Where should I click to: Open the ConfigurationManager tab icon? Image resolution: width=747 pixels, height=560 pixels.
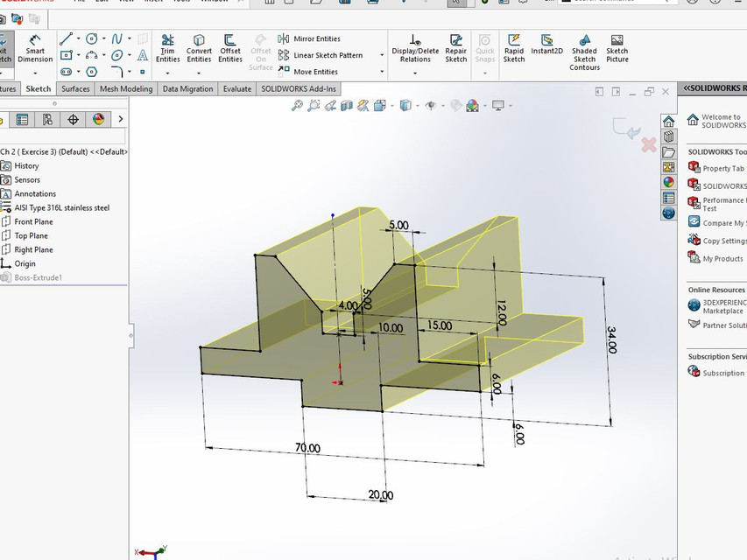(x=47, y=120)
